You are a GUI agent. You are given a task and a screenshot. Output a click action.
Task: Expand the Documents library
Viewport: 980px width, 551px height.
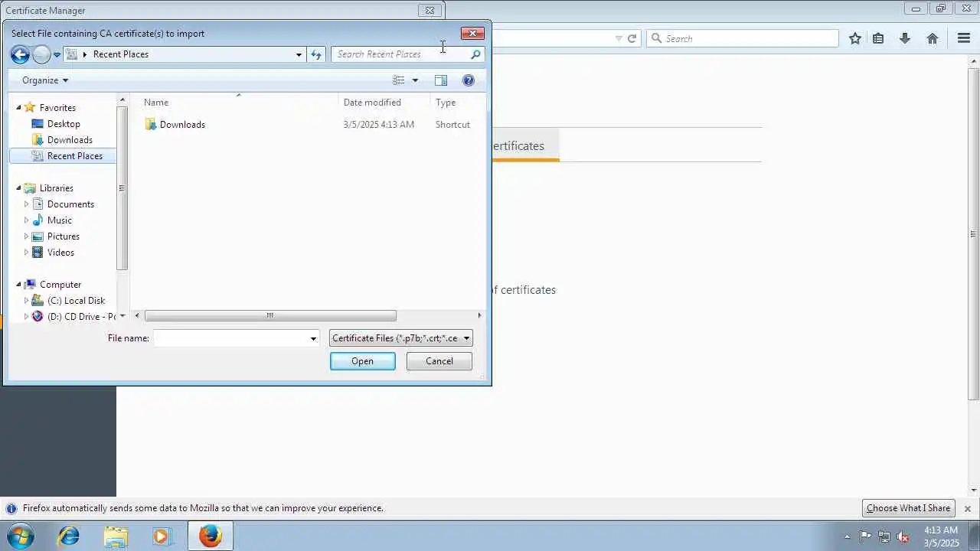[27, 204]
